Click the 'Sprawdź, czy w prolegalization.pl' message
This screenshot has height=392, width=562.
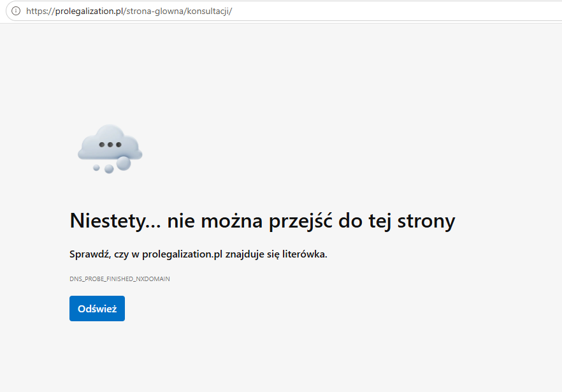[198, 254]
